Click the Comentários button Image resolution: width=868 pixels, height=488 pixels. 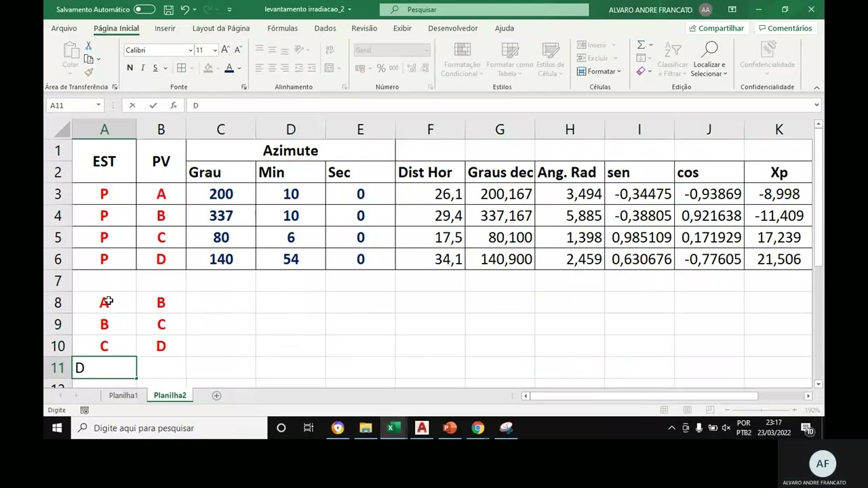point(785,28)
